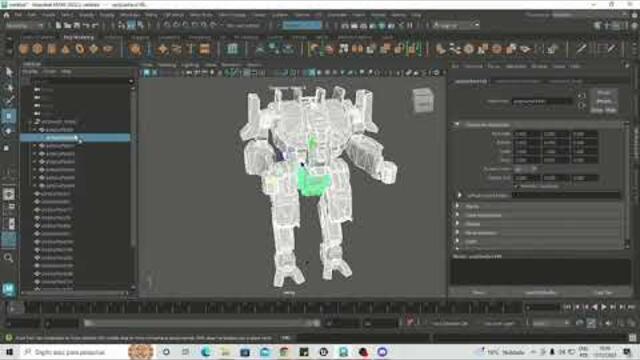Toggle Inherits Transform checkbox
This screenshot has height=360, width=640.
coord(516,186)
